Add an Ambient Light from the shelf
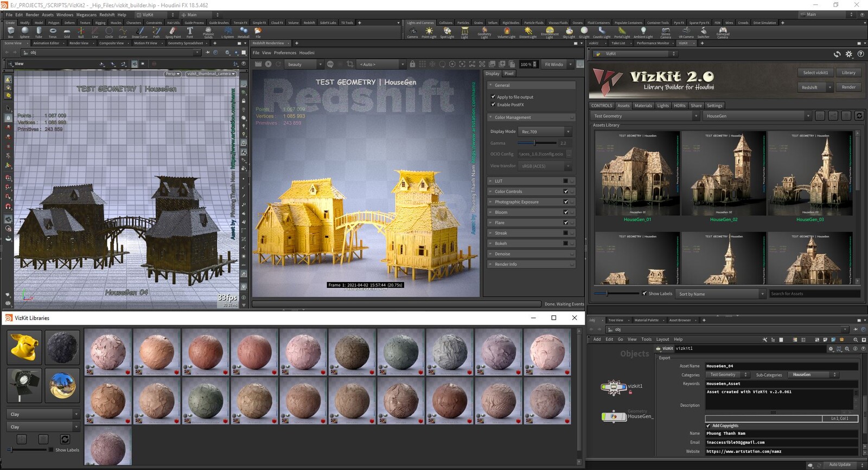 (643, 33)
